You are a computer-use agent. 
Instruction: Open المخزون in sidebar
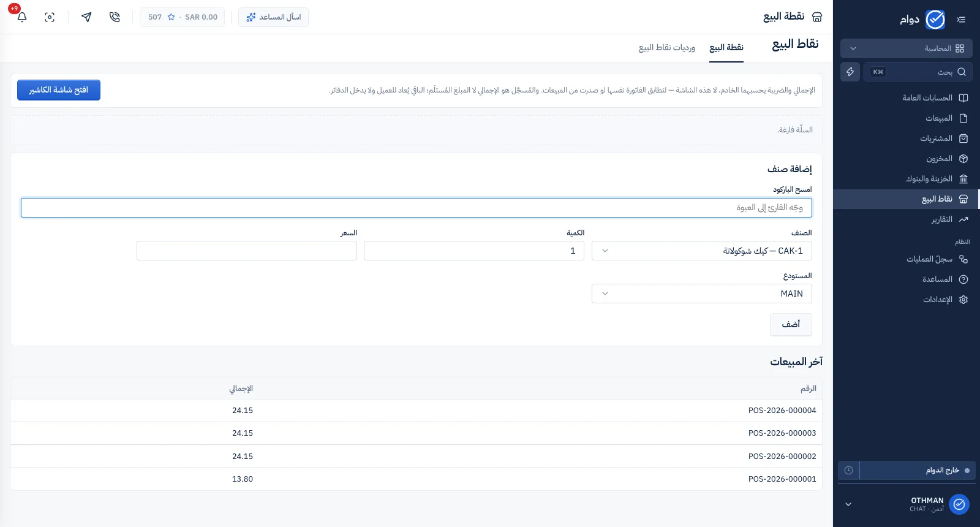[x=907, y=159]
